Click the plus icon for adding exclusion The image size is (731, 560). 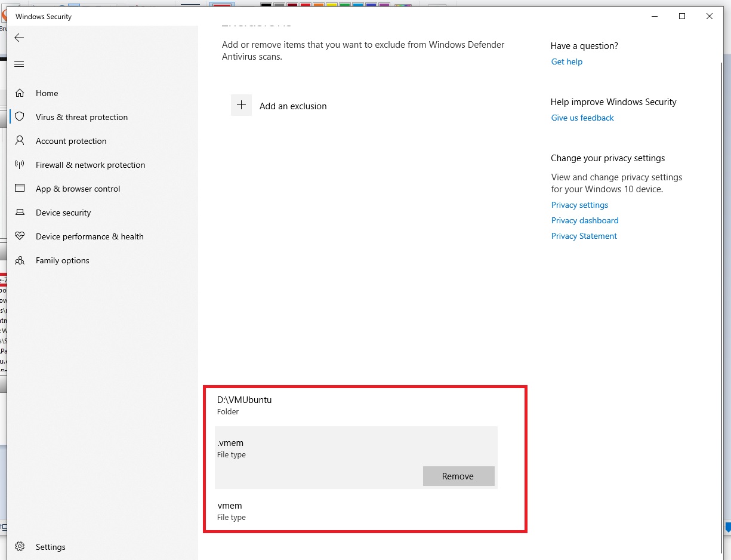point(241,105)
